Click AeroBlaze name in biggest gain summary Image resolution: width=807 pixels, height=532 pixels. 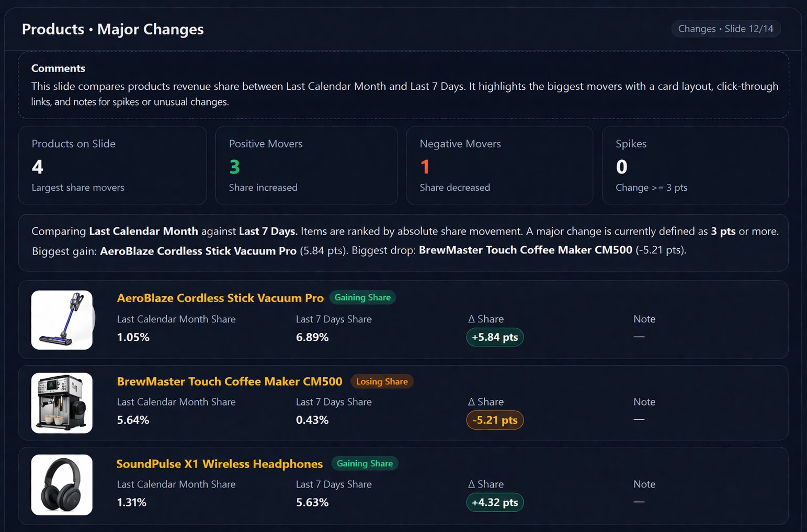[x=198, y=251]
